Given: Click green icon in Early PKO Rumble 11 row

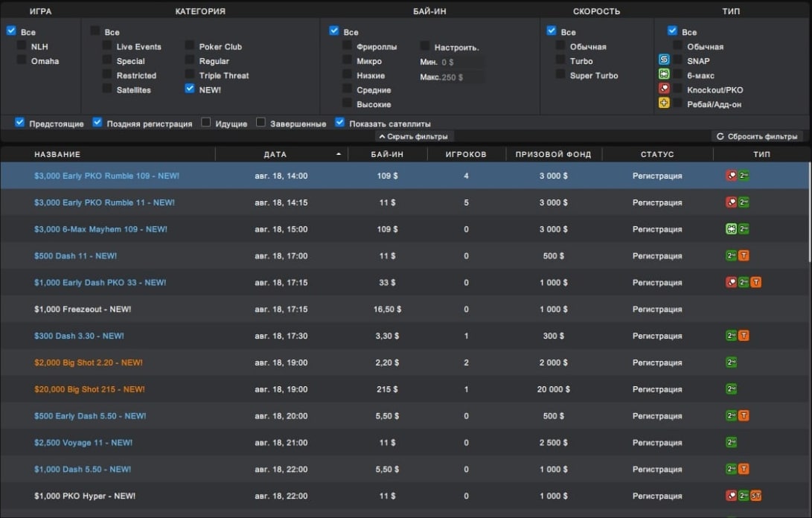Looking at the screenshot, I should 744,202.
